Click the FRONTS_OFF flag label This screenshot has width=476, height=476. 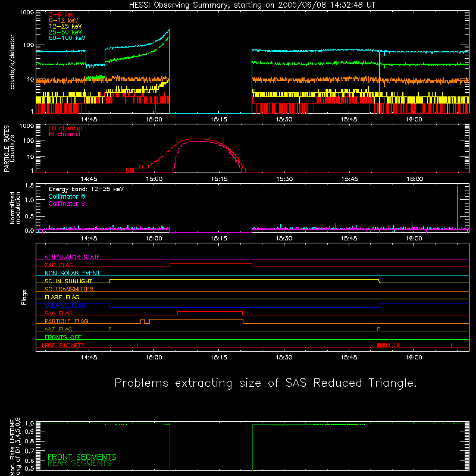coord(63,337)
